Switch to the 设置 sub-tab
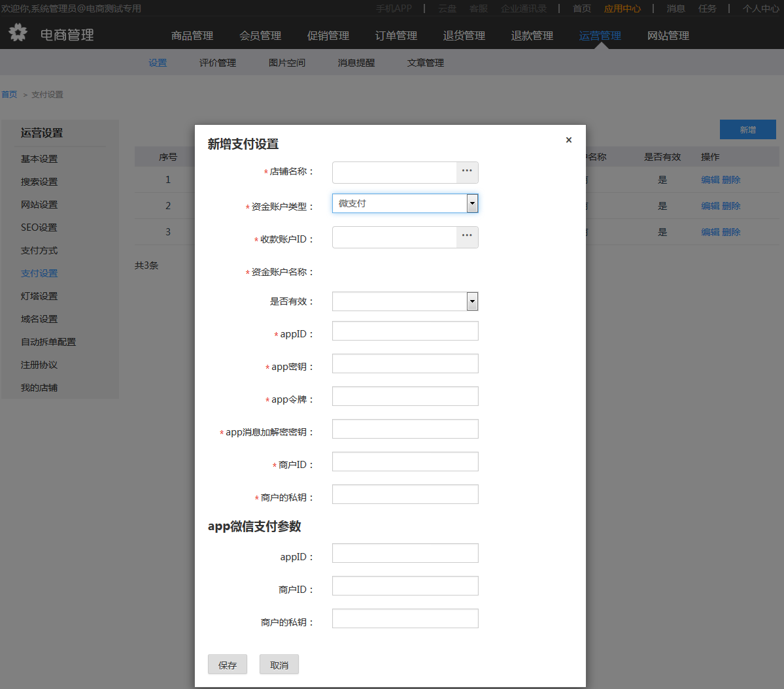Image resolution: width=784 pixels, height=689 pixels. [158, 63]
